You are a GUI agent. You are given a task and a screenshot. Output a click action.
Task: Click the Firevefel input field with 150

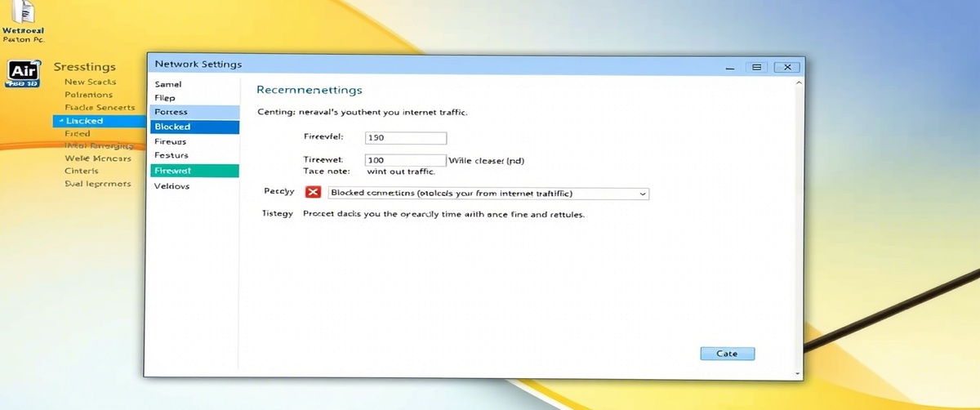(x=405, y=138)
